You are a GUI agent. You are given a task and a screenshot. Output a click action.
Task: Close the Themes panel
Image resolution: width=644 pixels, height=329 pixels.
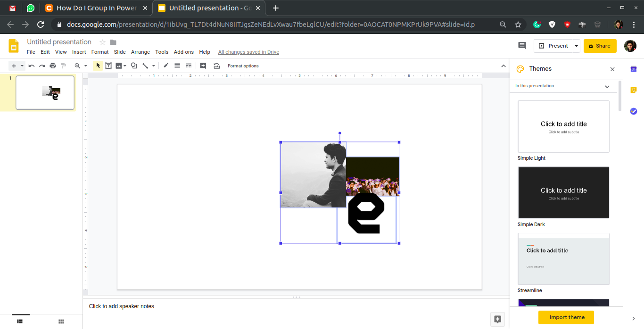pyautogui.click(x=612, y=69)
